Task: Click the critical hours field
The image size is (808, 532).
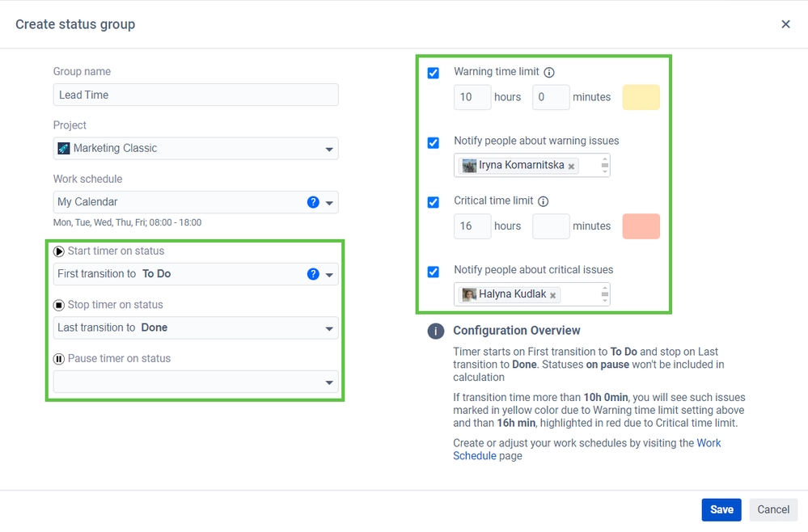Action: tap(472, 226)
